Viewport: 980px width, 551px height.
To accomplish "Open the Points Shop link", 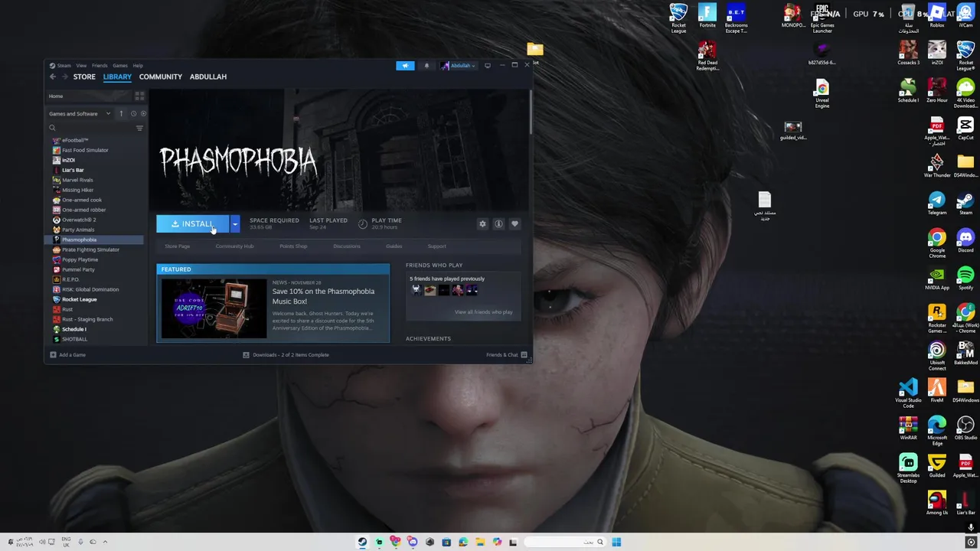I will [x=293, y=246].
